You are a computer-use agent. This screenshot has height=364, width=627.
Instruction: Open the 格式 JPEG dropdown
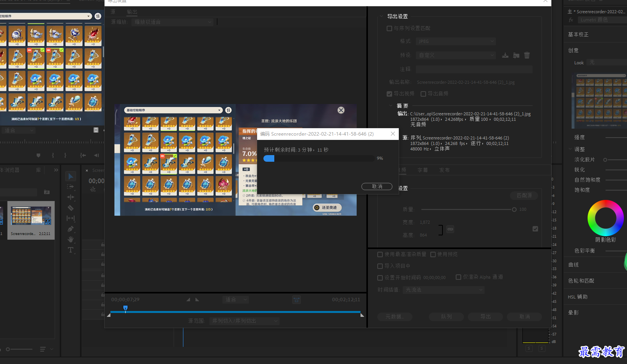tap(456, 41)
